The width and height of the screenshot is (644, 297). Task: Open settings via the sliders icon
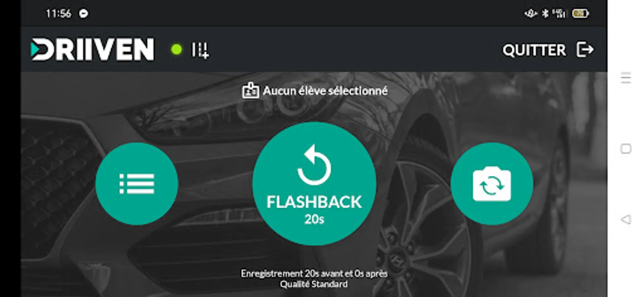click(x=200, y=50)
